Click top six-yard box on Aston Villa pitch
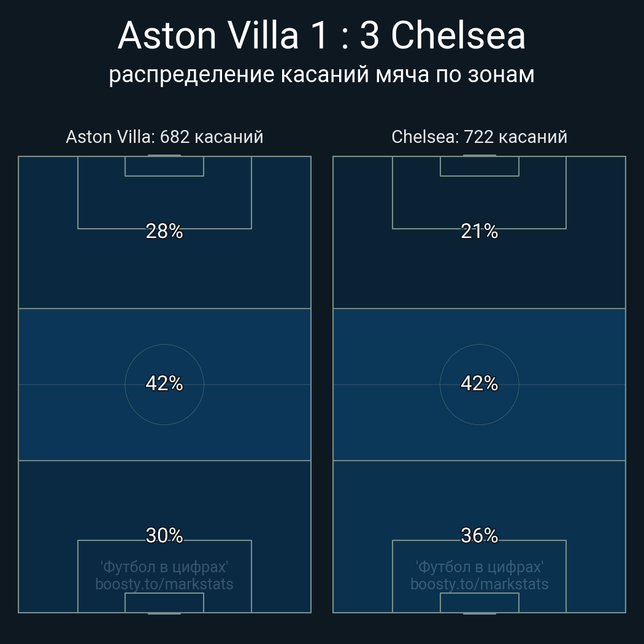 coord(164,166)
